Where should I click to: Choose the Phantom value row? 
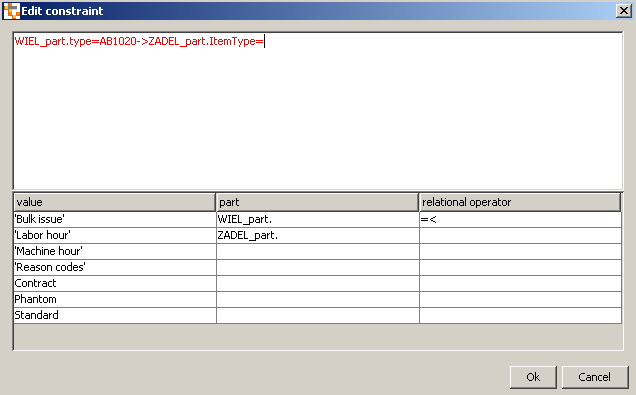115,299
